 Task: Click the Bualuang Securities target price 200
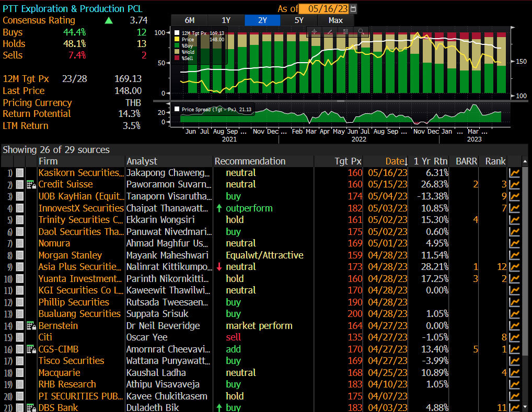(355, 314)
